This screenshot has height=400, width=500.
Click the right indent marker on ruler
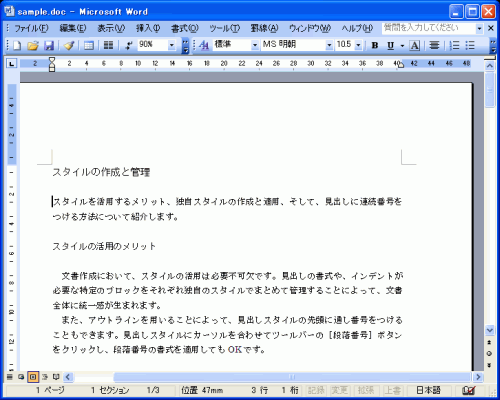click(401, 65)
